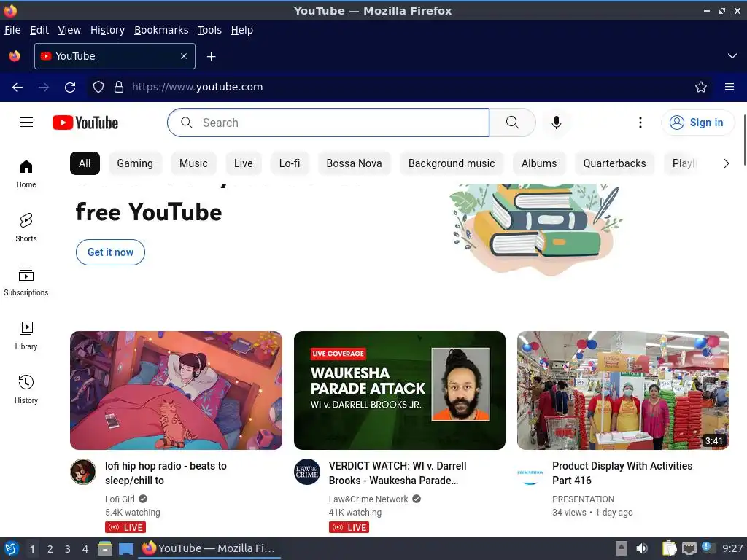Viewport: 747px width, 560px height.
Task: Open History in sidebar
Action: click(26, 389)
